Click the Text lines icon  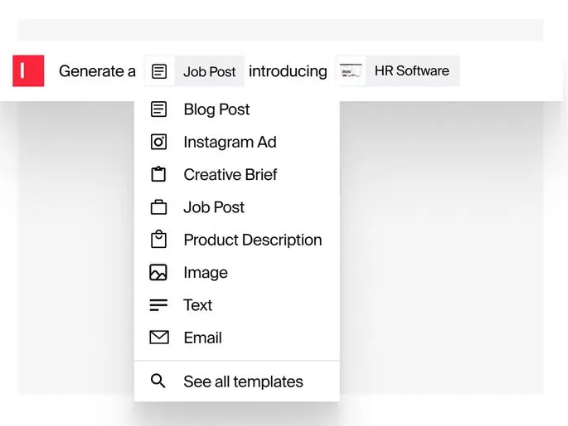point(159,305)
